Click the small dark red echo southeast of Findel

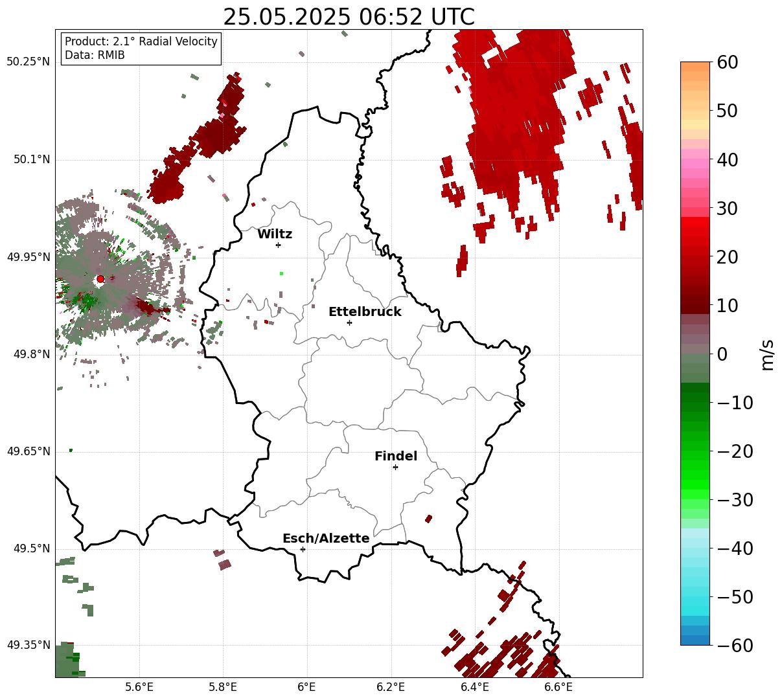(428, 519)
